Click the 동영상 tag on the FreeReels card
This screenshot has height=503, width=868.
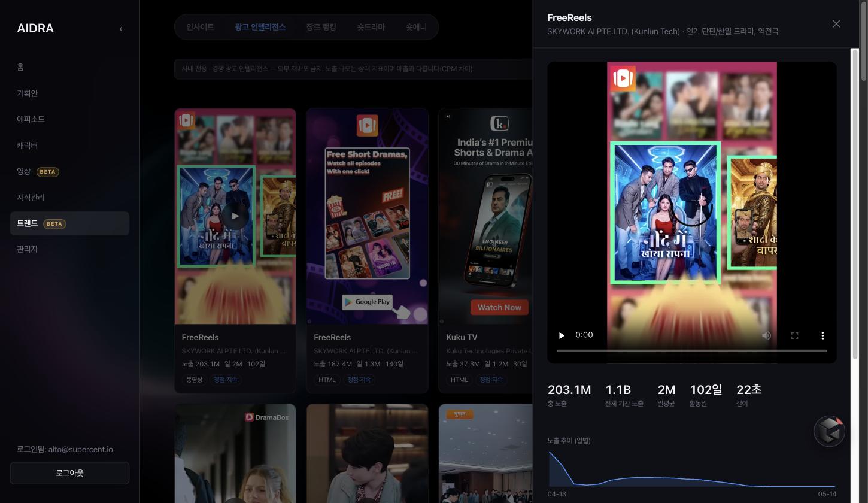tap(195, 380)
